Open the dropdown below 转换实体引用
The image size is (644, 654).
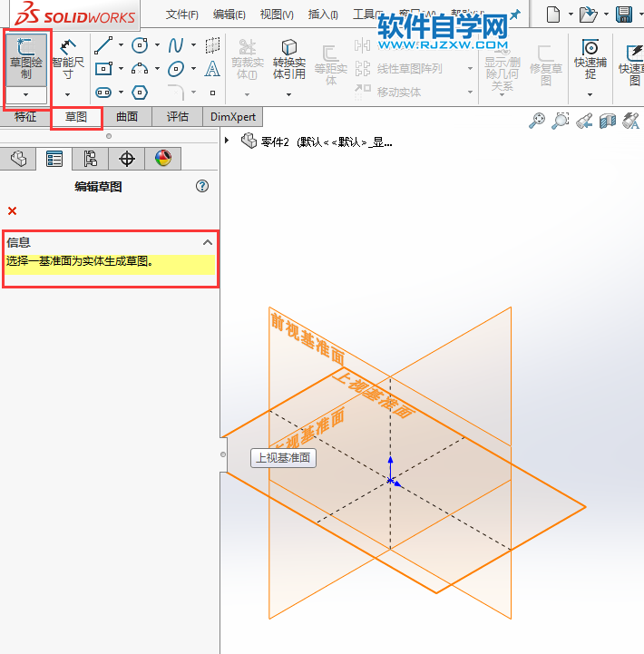point(288,94)
